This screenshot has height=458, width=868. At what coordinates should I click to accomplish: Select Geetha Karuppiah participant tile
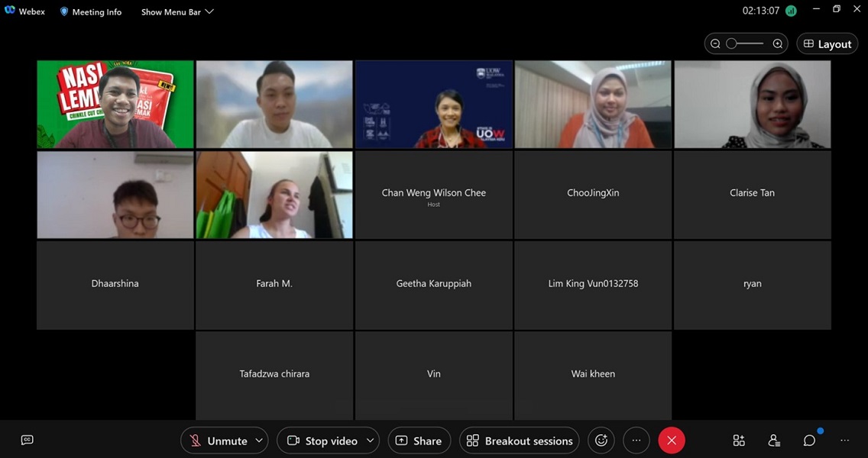[433, 284]
